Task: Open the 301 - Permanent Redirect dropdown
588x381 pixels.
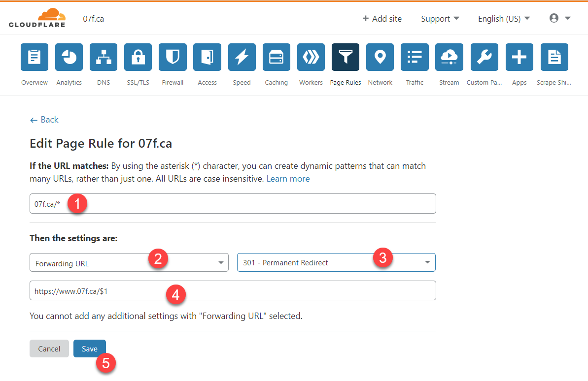Action: (336, 262)
